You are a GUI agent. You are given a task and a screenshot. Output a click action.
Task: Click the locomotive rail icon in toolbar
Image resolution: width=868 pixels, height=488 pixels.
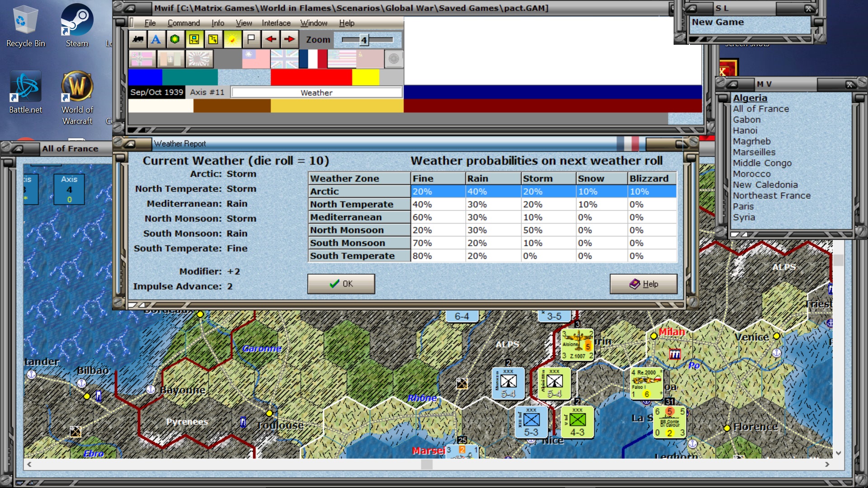(x=137, y=40)
